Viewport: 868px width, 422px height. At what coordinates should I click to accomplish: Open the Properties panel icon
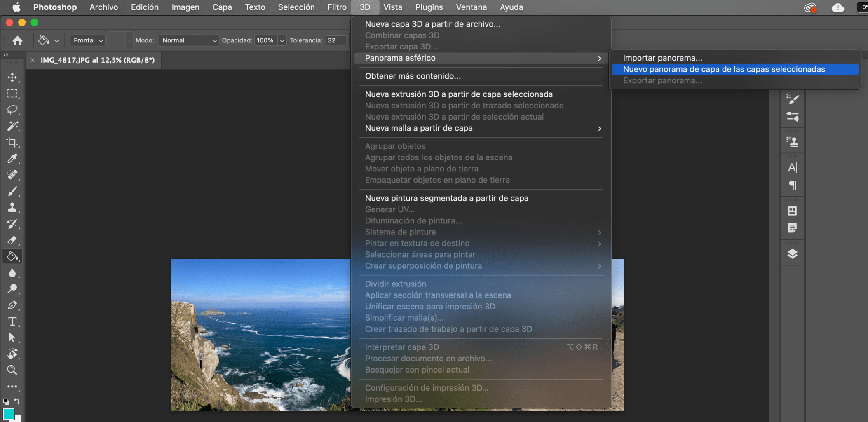pos(792,211)
